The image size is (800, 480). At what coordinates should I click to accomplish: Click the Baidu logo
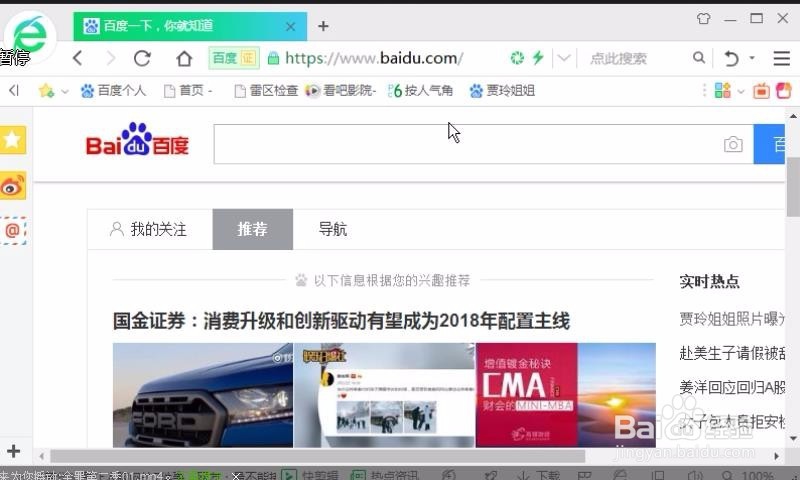click(x=137, y=140)
